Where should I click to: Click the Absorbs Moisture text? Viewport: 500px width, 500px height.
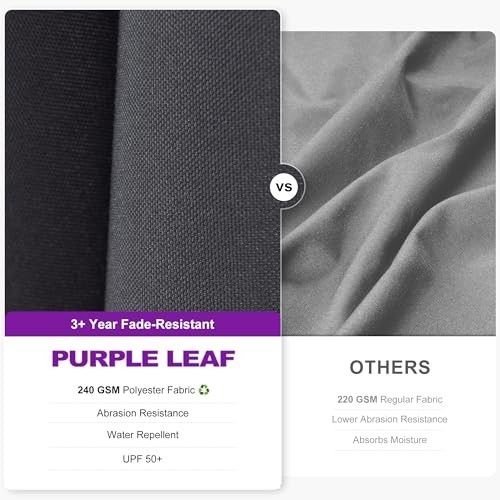[x=390, y=440]
